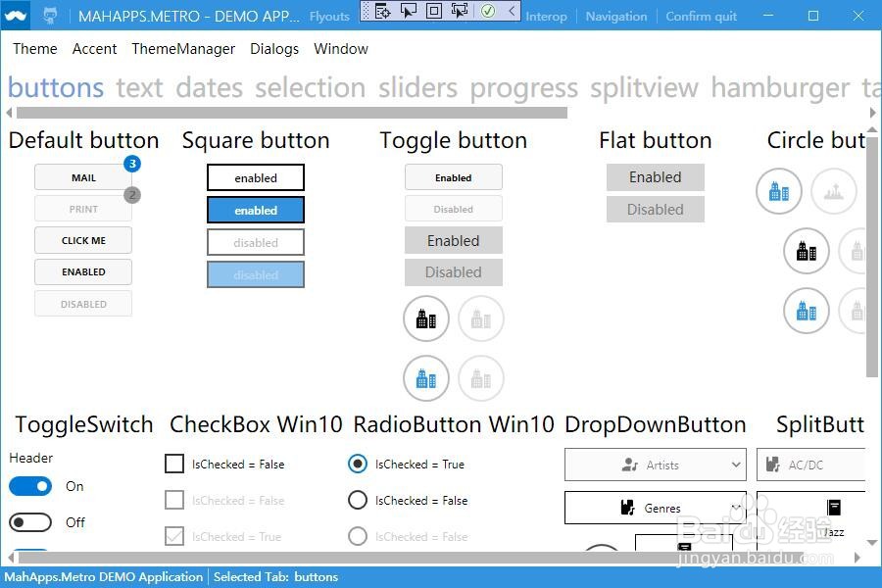The image size is (882, 588).
Task: Click disabled grey city circle beside black toggle
Action: click(x=481, y=318)
